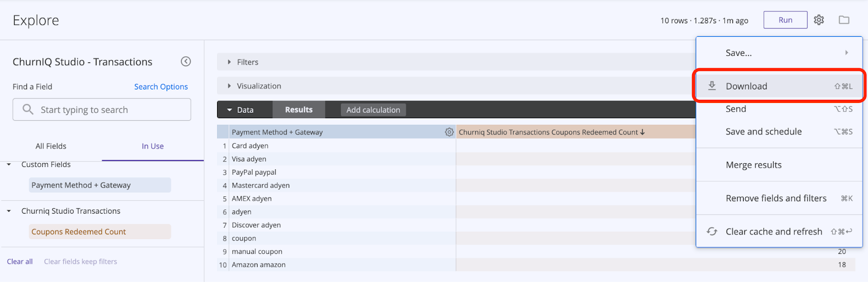Open the Save... submenu
Viewport: 868px width, 282px height.
tap(779, 53)
